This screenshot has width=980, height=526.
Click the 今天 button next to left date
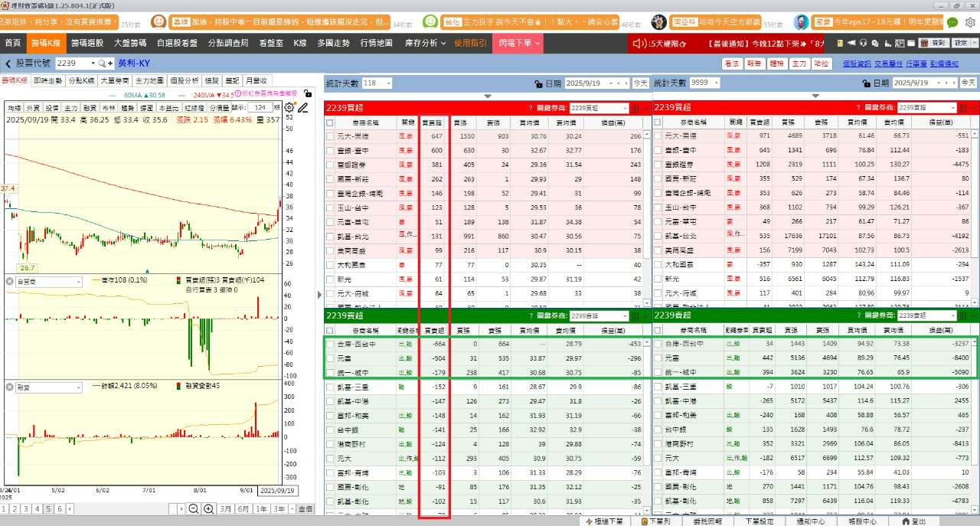[640, 83]
